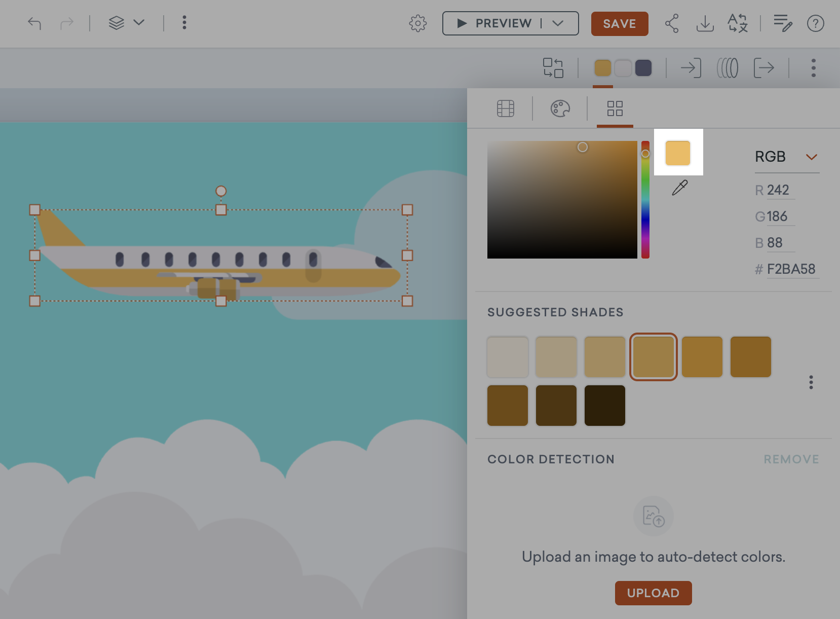
Task: Open settings gear icon
Action: coord(418,23)
